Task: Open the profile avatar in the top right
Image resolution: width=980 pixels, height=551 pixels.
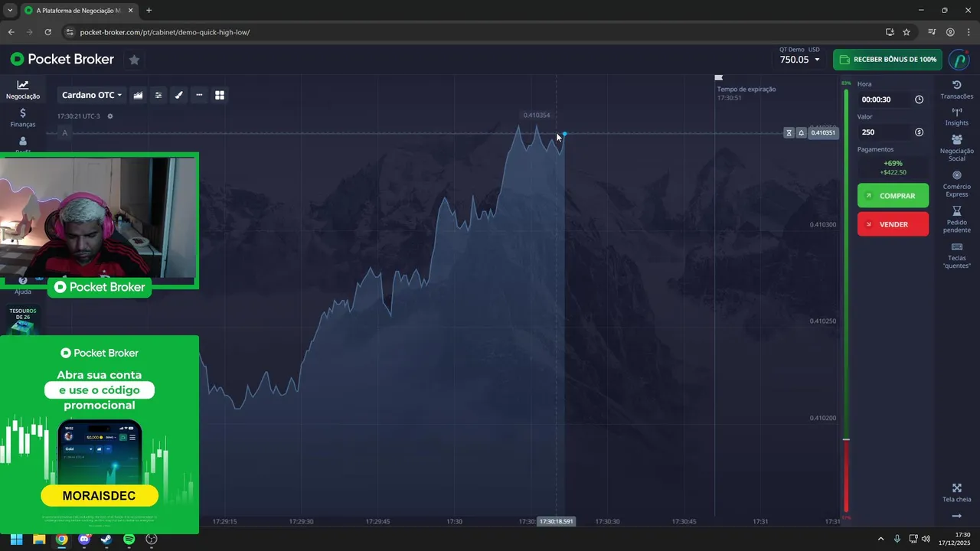Action: tap(959, 60)
